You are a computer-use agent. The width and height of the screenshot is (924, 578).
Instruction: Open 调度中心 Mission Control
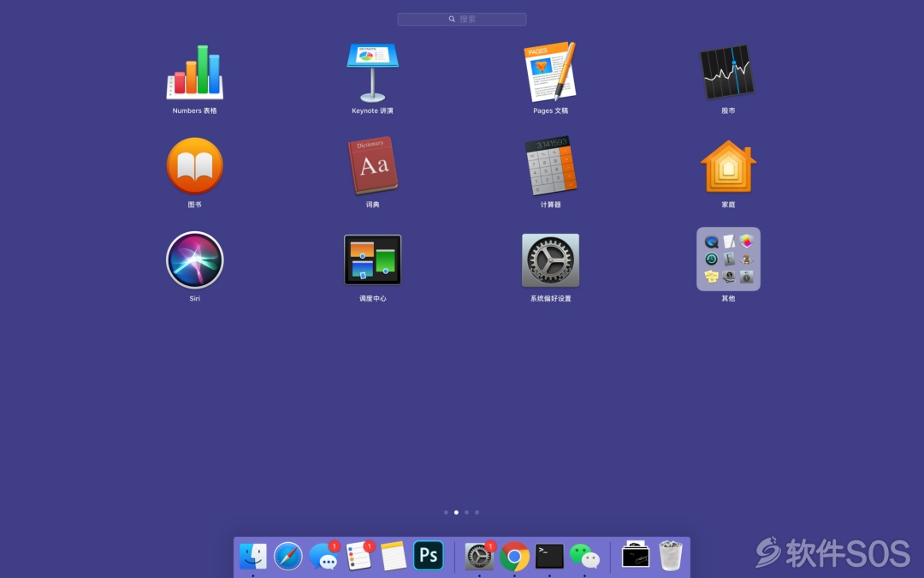pyautogui.click(x=372, y=259)
